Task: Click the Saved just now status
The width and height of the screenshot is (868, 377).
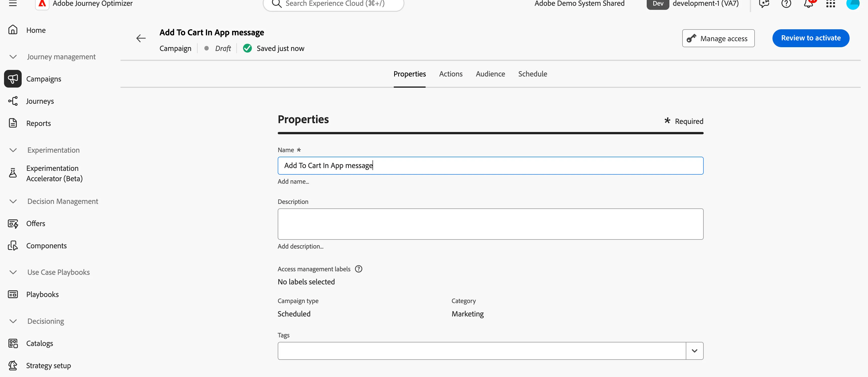Action: pos(280,49)
